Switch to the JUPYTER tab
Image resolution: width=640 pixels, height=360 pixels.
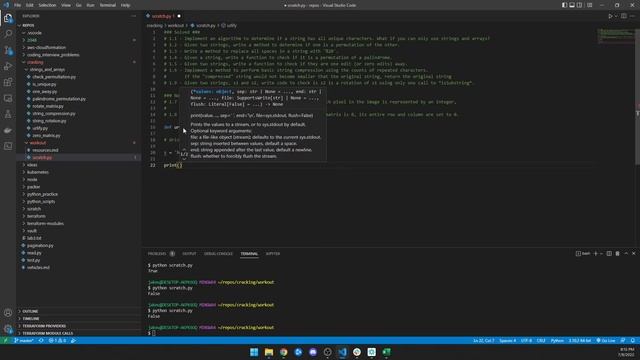pyautogui.click(x=273, y=253)
